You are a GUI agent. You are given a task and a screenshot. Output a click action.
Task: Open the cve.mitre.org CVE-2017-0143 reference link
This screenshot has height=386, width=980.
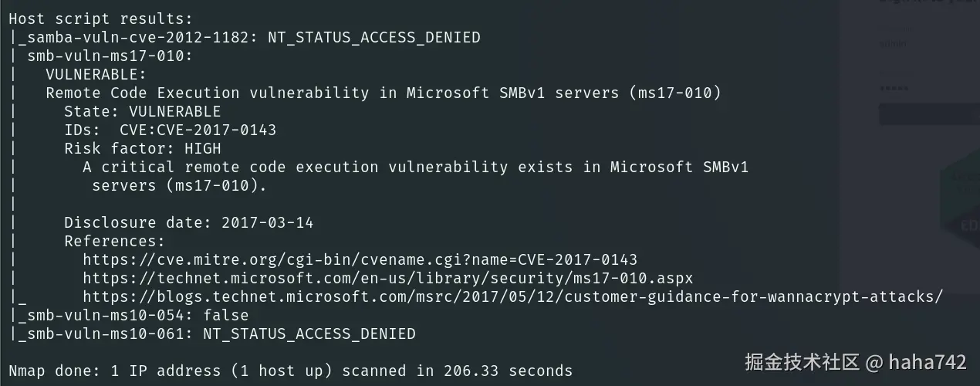(360, 259)
